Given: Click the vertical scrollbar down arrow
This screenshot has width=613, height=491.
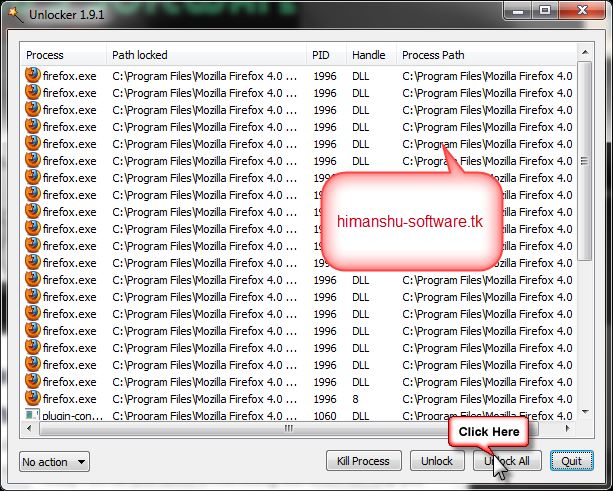Looking at the screenshot, I should coord(585,412).
